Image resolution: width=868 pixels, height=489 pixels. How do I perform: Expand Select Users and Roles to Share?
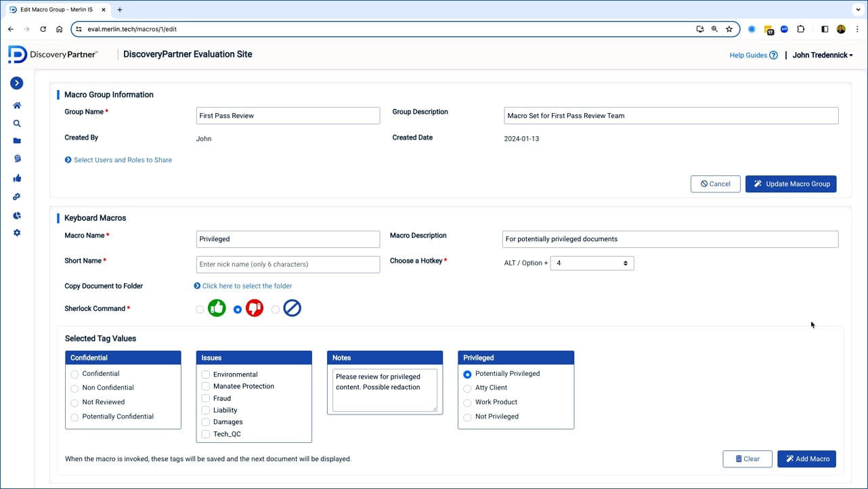118,161
